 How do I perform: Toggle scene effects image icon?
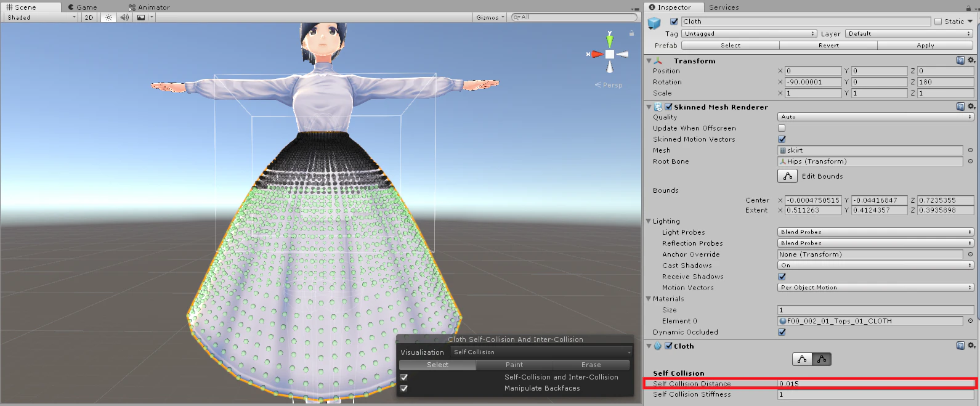(x=141, y=17)
